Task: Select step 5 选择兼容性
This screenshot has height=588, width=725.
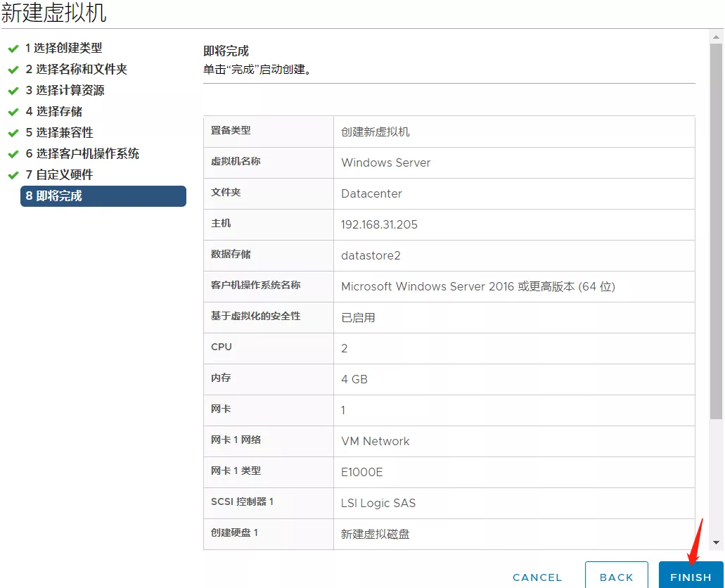Action: click(x=59, y=133)
